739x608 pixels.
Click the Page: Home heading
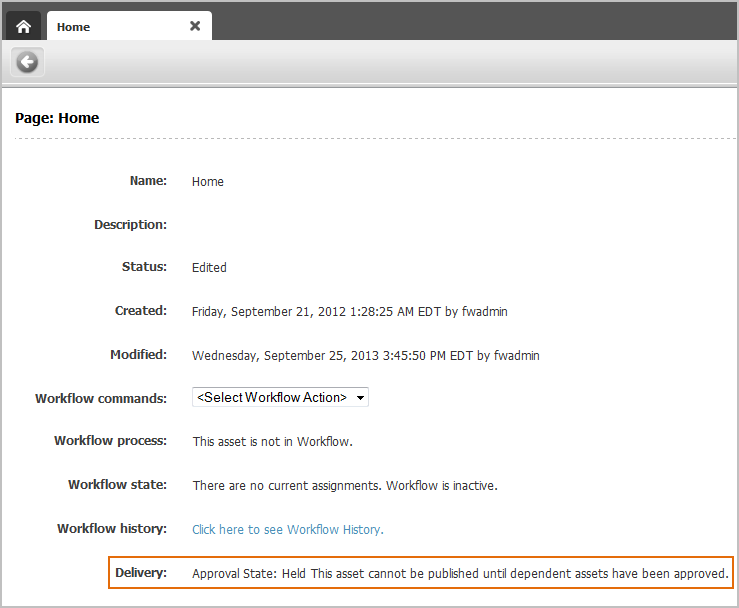point(57,118)
